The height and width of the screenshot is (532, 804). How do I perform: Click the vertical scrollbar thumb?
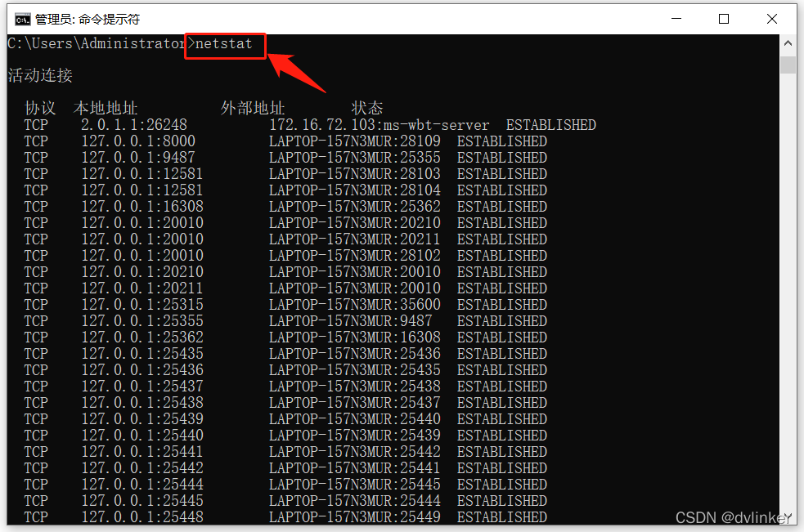788,65
